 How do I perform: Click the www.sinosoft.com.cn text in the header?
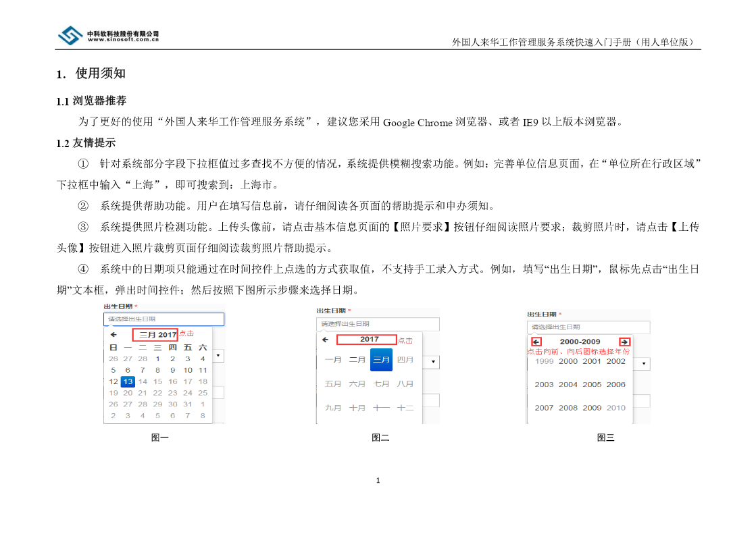point(123,40)
